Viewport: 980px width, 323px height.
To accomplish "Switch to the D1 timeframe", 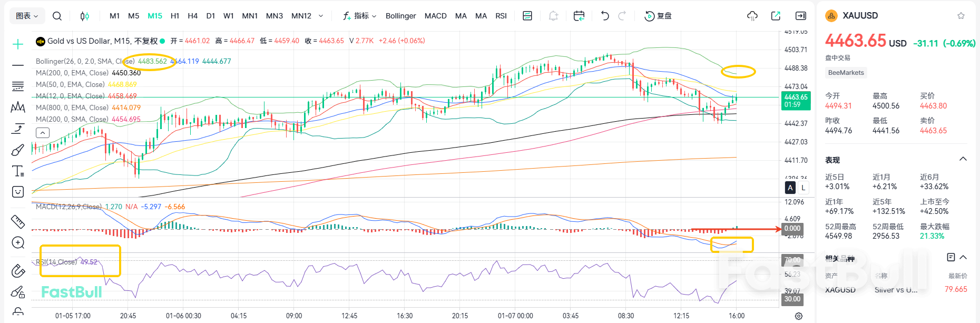I will 211,16.
